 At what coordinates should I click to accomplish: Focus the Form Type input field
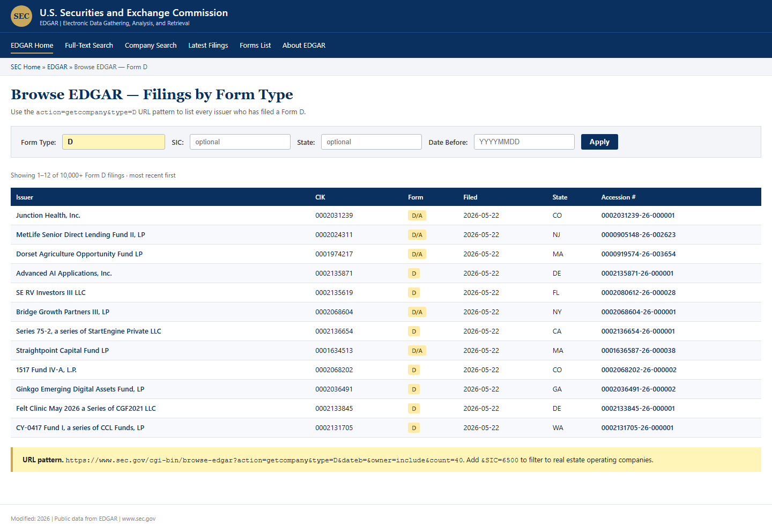114,142
